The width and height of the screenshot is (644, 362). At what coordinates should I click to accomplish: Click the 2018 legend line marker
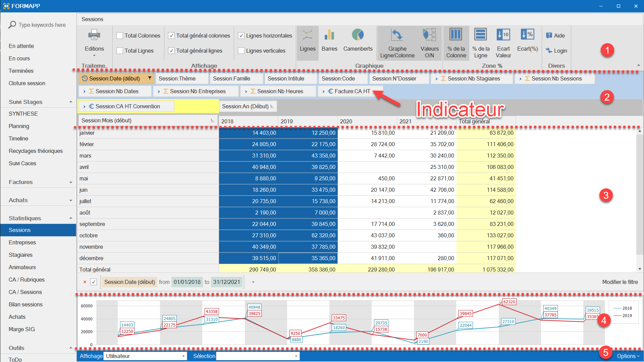point(617,308)
